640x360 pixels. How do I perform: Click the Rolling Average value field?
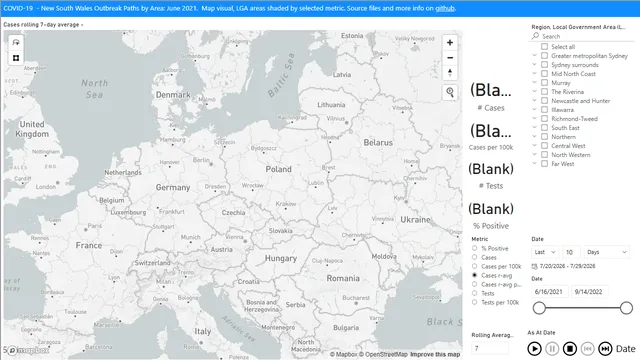[490, 348]
